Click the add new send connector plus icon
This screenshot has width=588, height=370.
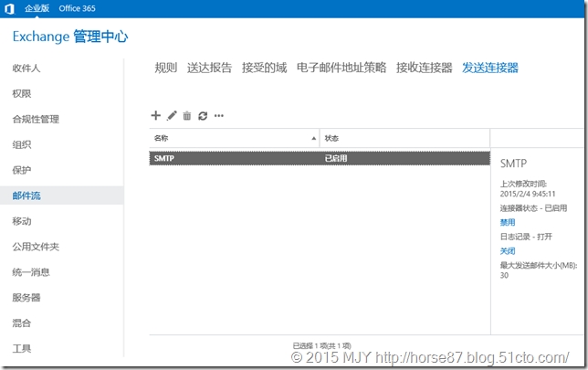tap(156, 115)
